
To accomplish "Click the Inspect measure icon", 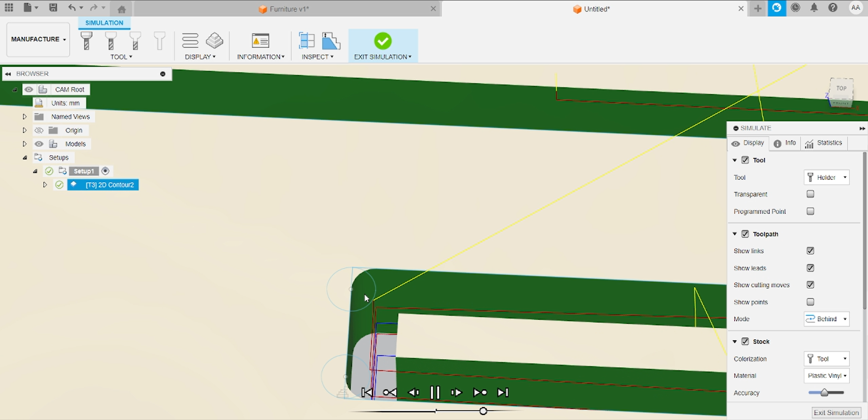I will 306,41.
